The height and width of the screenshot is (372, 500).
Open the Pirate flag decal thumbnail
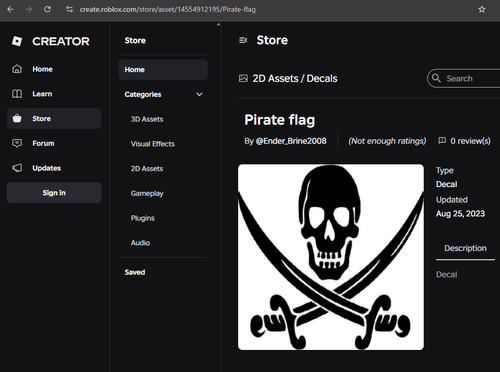click(x=331, y=257)
